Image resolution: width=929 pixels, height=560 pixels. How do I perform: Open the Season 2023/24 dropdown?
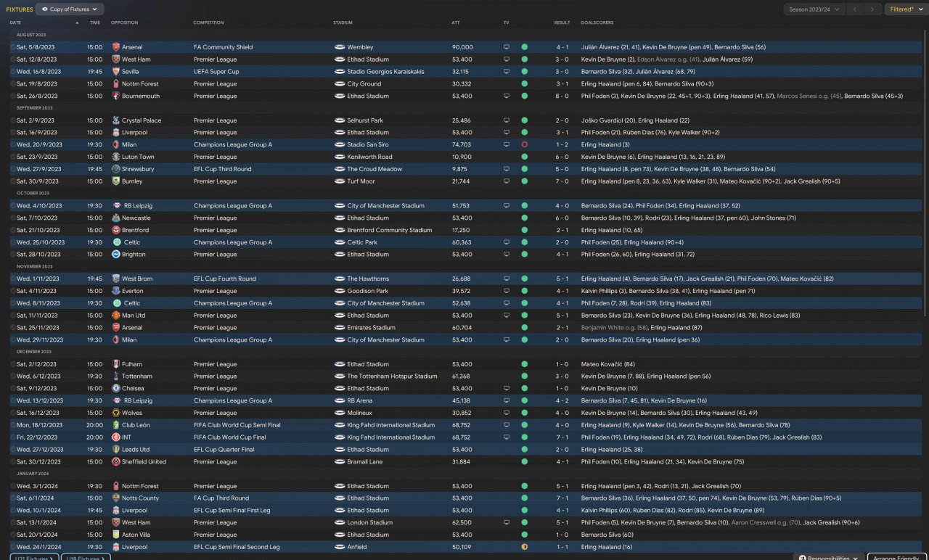(814, 9)
